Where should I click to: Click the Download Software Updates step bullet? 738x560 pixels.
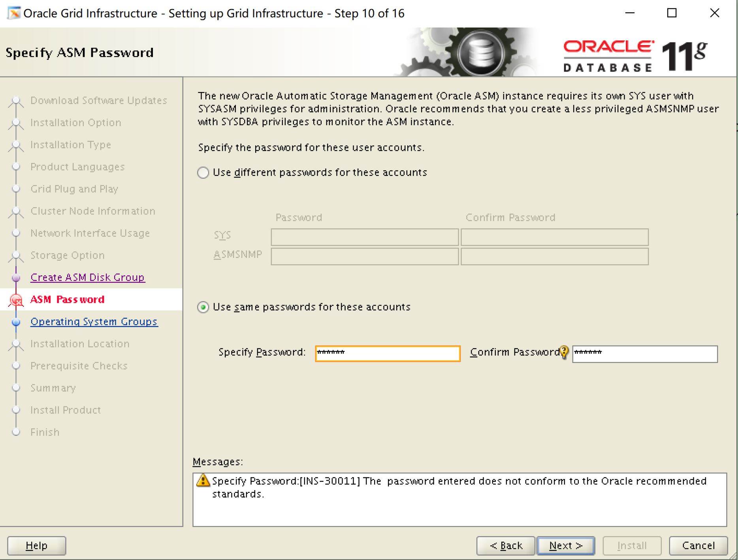16,101
